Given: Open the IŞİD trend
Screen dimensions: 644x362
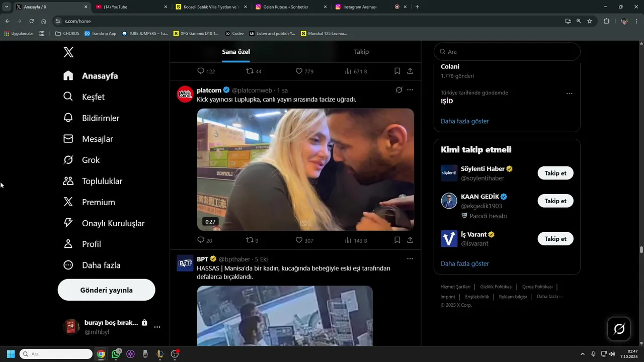Looking at the screenshot, I should (x=447, y=101).
